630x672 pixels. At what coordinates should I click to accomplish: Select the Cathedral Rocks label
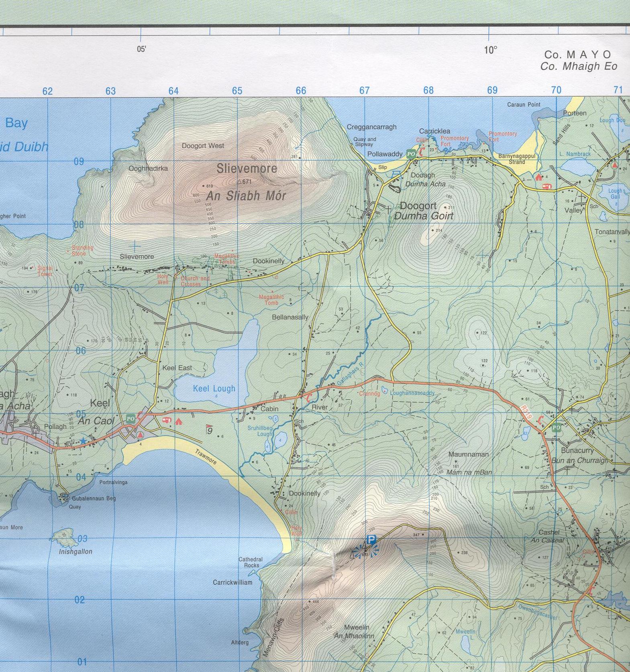point(251,562)
